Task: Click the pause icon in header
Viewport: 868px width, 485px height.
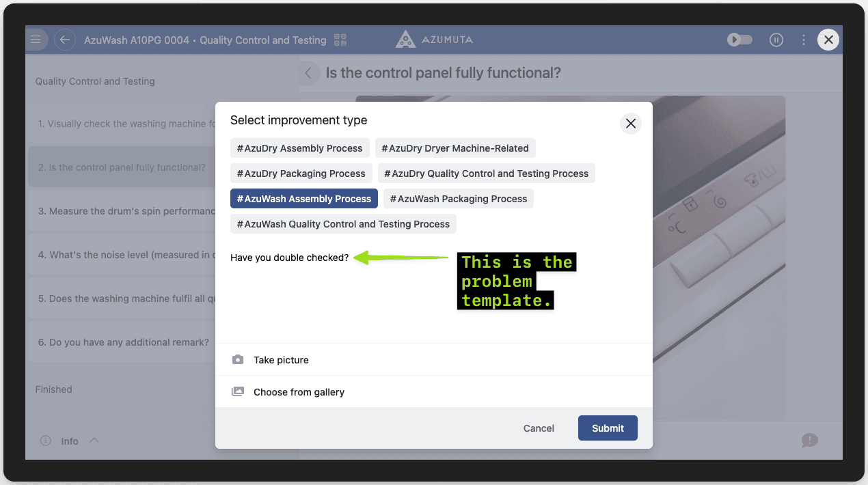Action: 776,40
